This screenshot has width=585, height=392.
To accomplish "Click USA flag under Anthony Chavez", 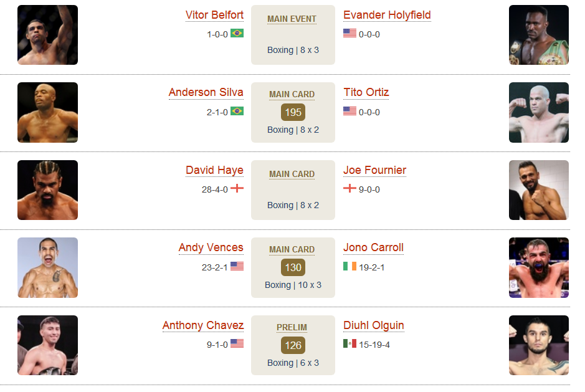I will tap(237, 343).
